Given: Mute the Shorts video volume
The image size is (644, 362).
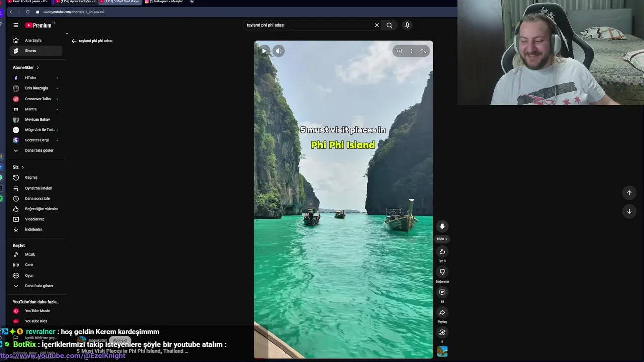Looking at the screenshot, I should tap(278, 51).
